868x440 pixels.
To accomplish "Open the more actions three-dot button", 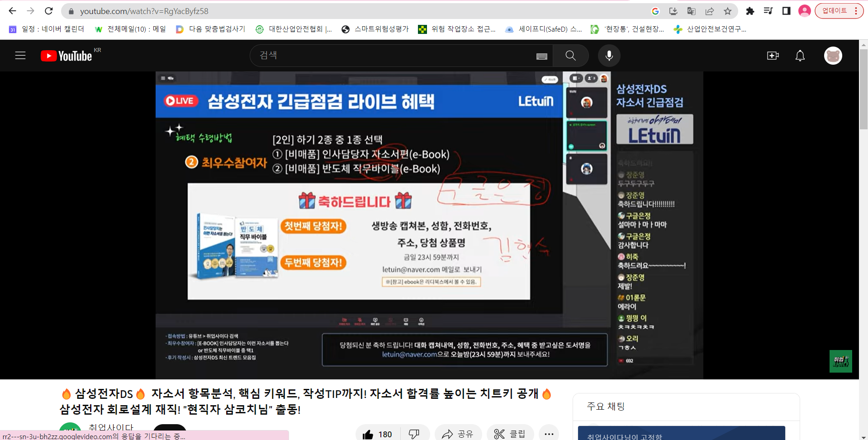I will 549,434.
